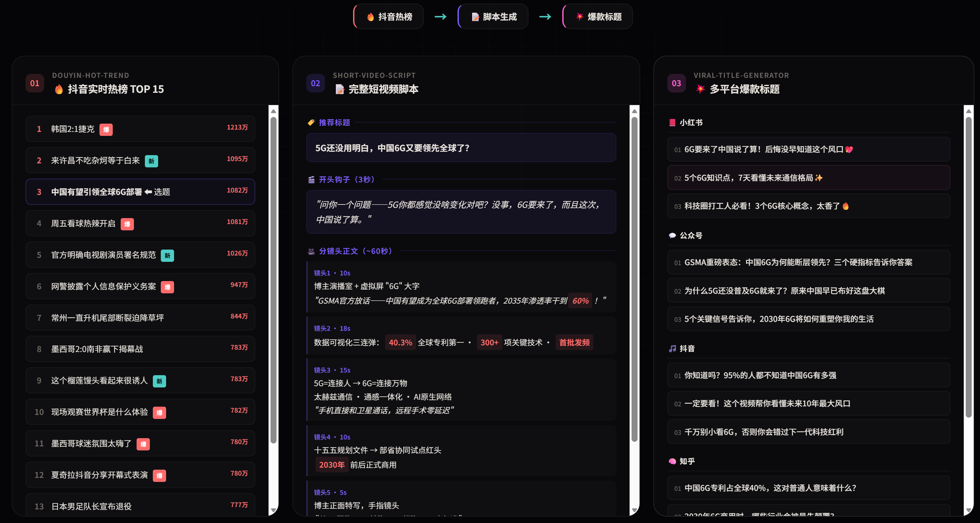
Task: Click the 02 panel number badge
Action: (x=315, y=83)
